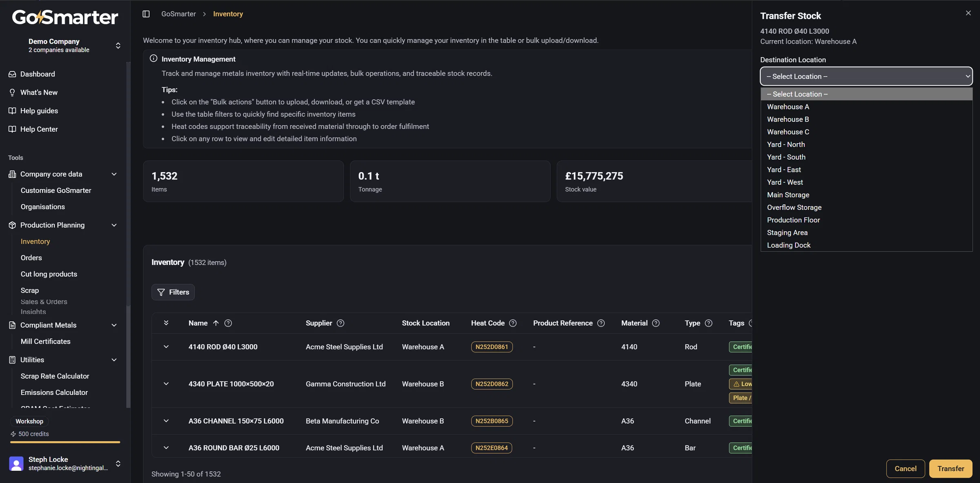Screen dimensions: 980x483
Task: Choose Main Storage destination option
Action: point(866,195)
